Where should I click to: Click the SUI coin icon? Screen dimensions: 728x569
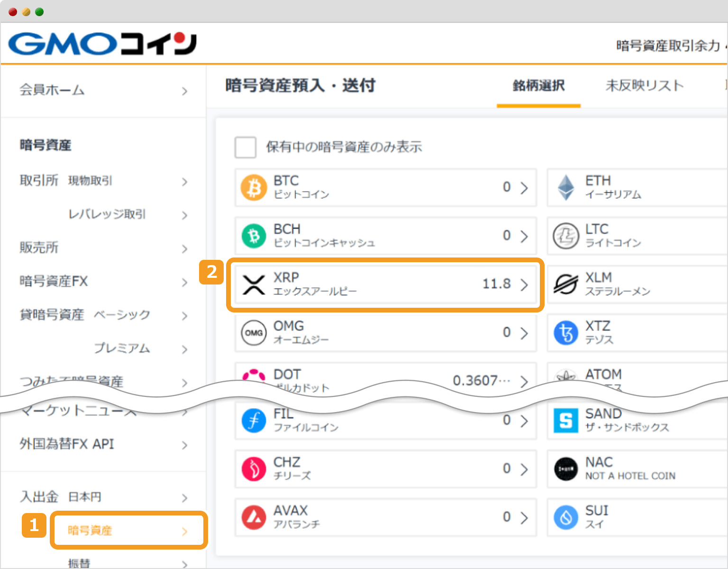(x=566, y=517)
